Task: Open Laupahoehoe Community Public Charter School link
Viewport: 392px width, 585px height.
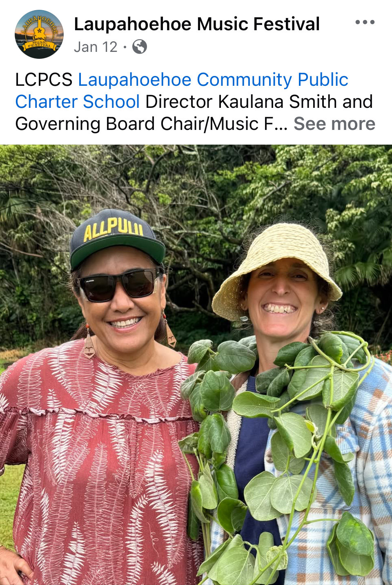Action: 182,91
